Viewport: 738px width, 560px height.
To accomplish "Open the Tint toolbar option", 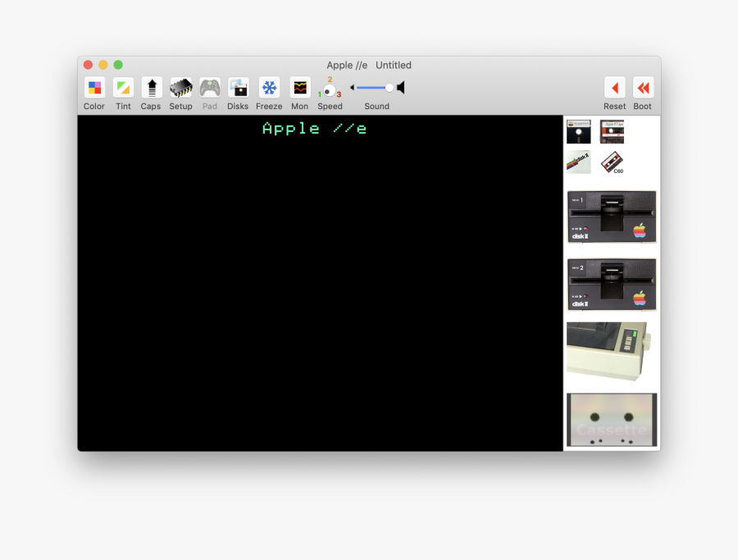I will click(123, 88).
